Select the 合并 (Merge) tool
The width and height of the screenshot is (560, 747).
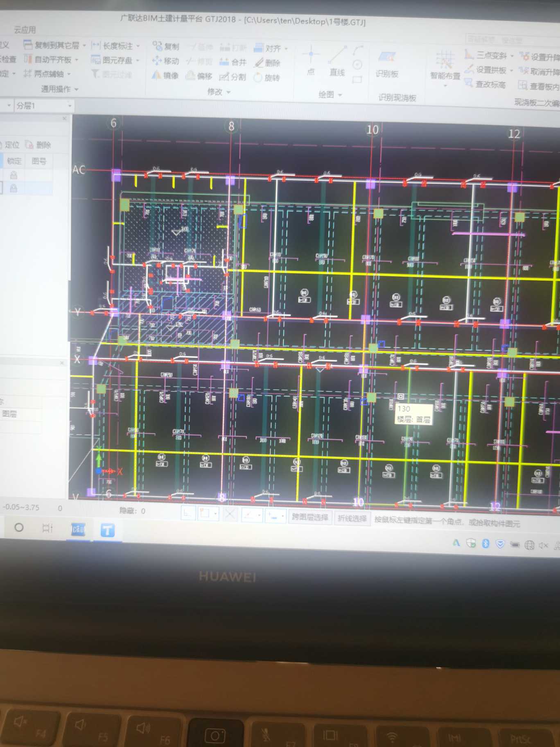(x=233, y=62)
